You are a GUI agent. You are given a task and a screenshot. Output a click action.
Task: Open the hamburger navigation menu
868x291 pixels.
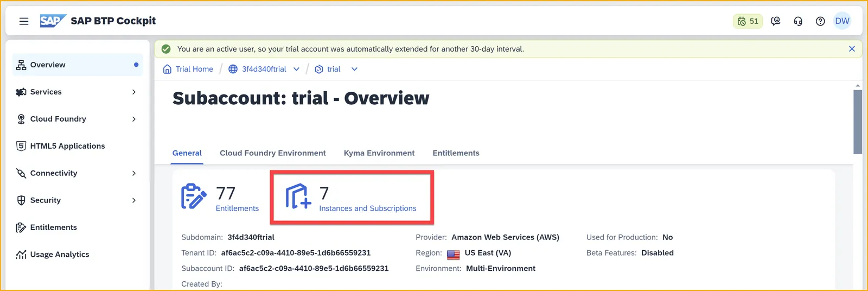24,21
